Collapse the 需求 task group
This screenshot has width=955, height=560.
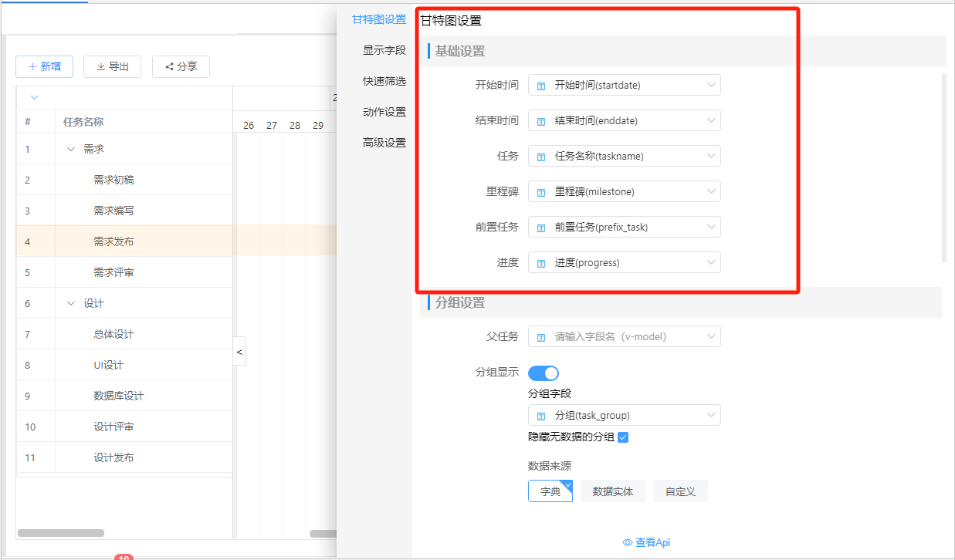71,149
